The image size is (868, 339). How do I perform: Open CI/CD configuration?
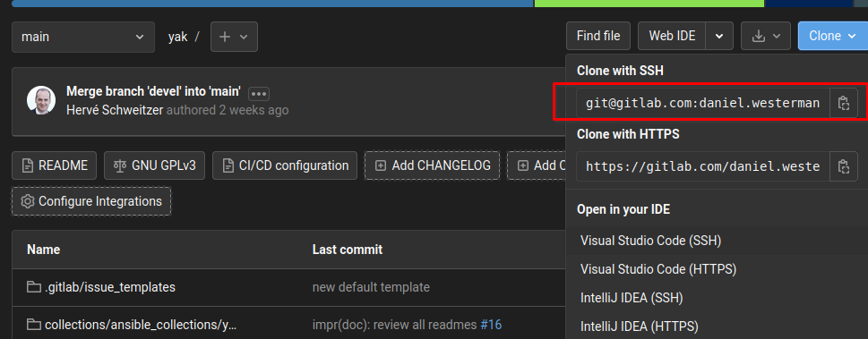(x=285, y=165)
